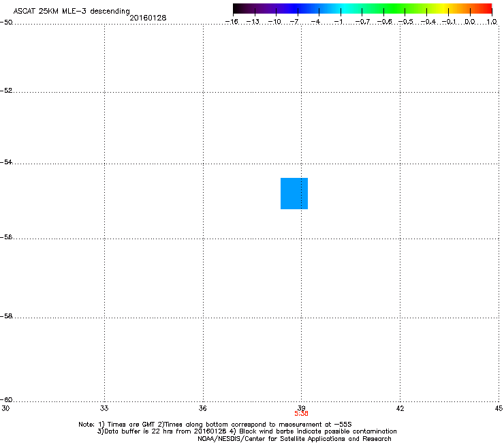Click the -10 color scale label

tap(274, 22)
